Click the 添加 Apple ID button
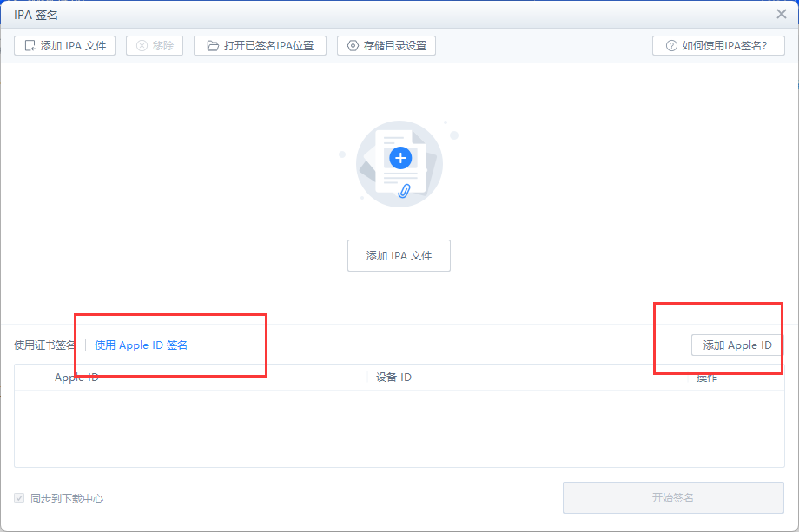 (736, 345)
